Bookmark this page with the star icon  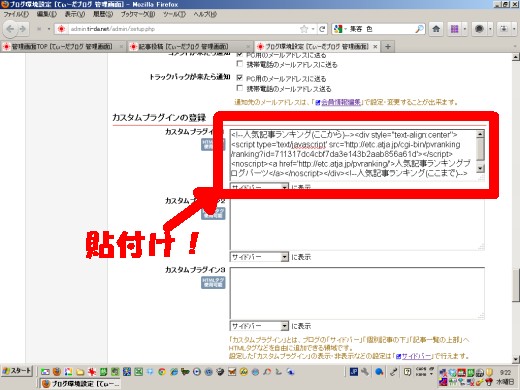304,29
